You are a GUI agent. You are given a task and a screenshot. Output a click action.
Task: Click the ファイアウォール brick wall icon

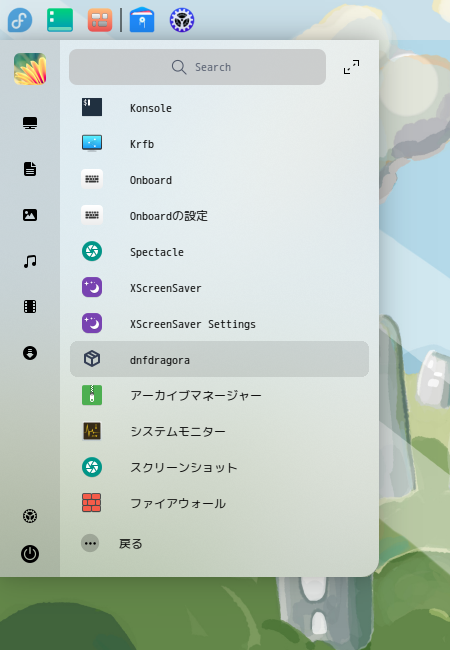coord(92,503)
